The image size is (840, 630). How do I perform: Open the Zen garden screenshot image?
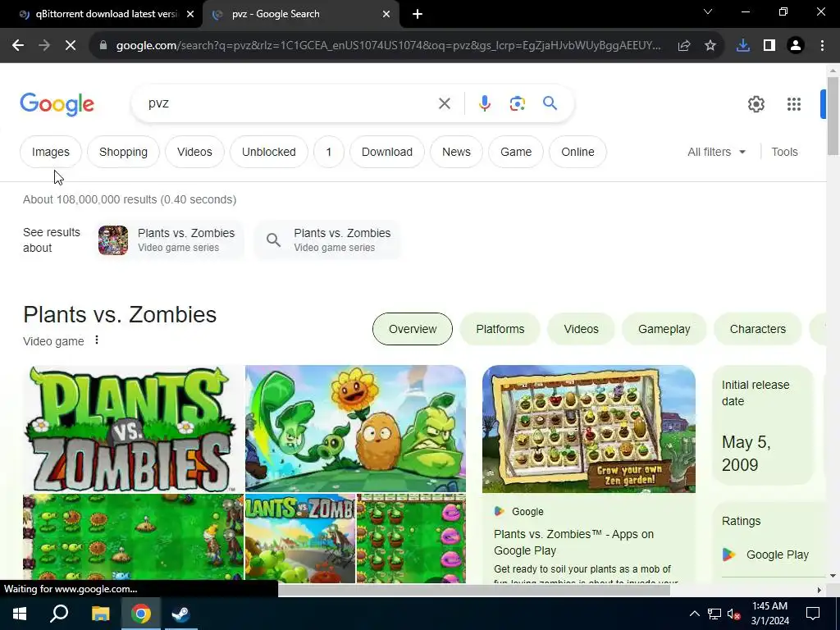pyautogui.click(x=589, y=429)
